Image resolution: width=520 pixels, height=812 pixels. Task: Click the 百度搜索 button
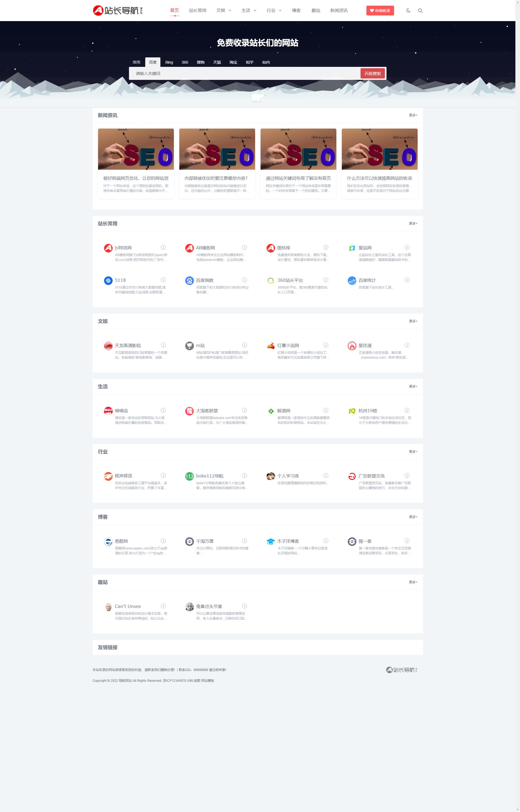(372, 73)
